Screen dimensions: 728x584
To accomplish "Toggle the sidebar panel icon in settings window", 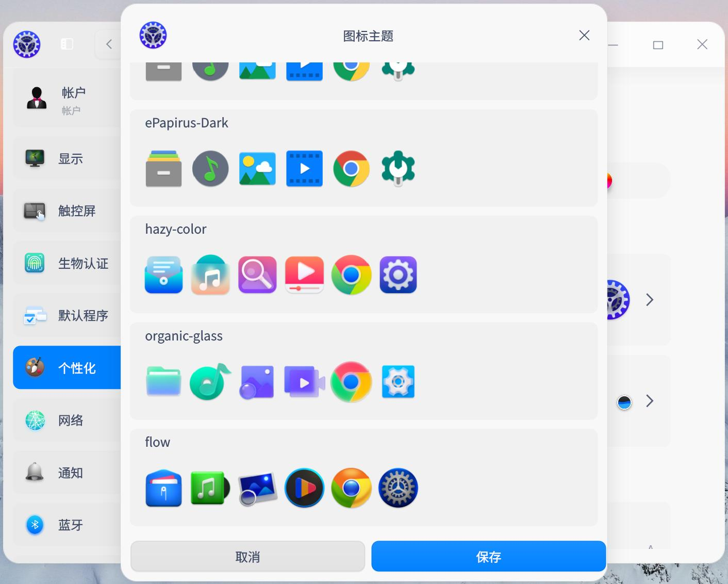I will (x=67, y=44).
